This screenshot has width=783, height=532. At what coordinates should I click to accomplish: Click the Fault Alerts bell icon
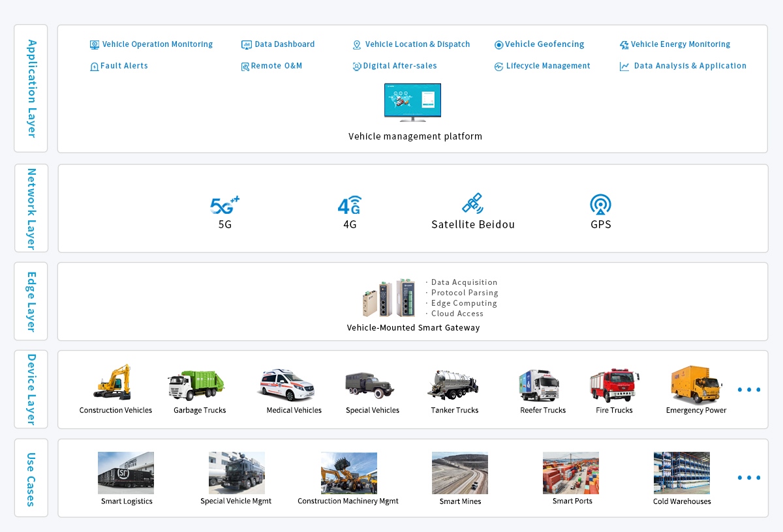(x=94, y=66)
